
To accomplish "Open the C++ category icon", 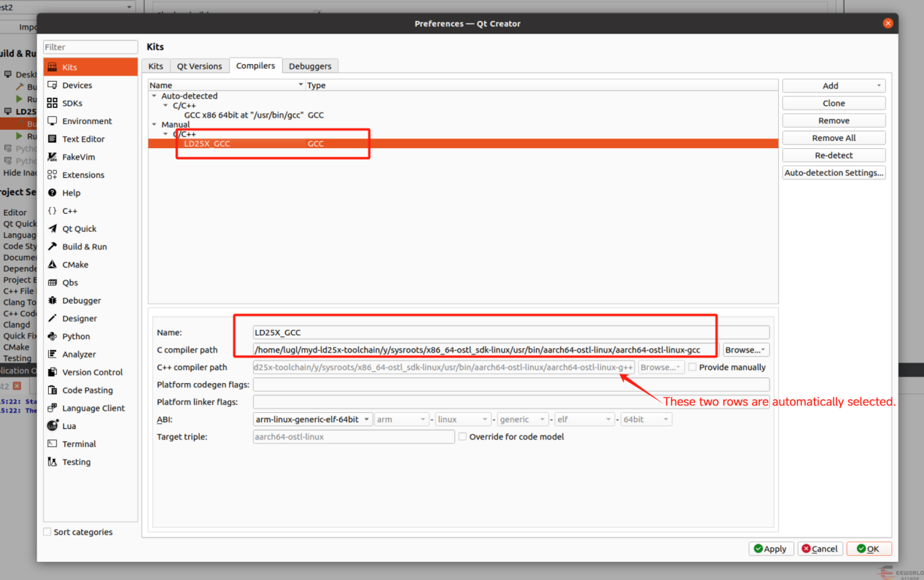I will (53, 211).
